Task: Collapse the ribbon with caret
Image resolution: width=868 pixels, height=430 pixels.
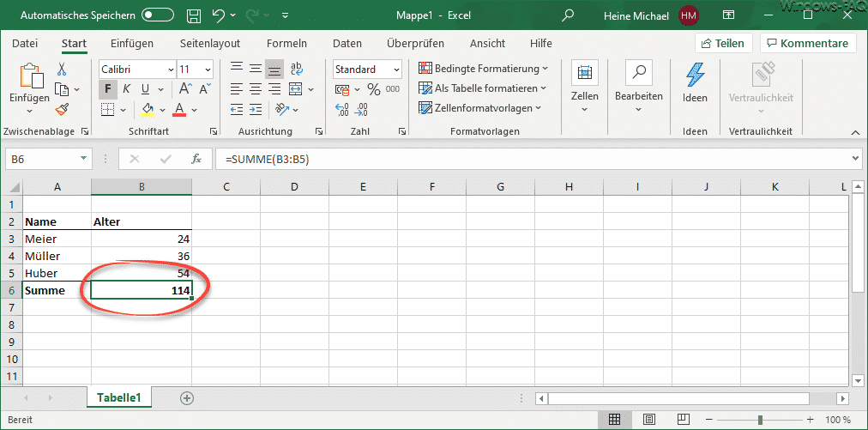Action: click(856, 131)
